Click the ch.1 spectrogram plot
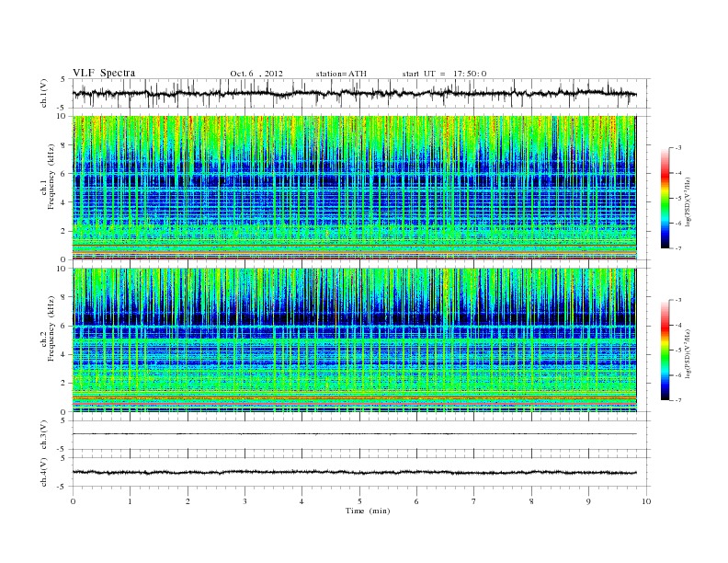This screenshot has width=728, height=563. pos(355,188)
